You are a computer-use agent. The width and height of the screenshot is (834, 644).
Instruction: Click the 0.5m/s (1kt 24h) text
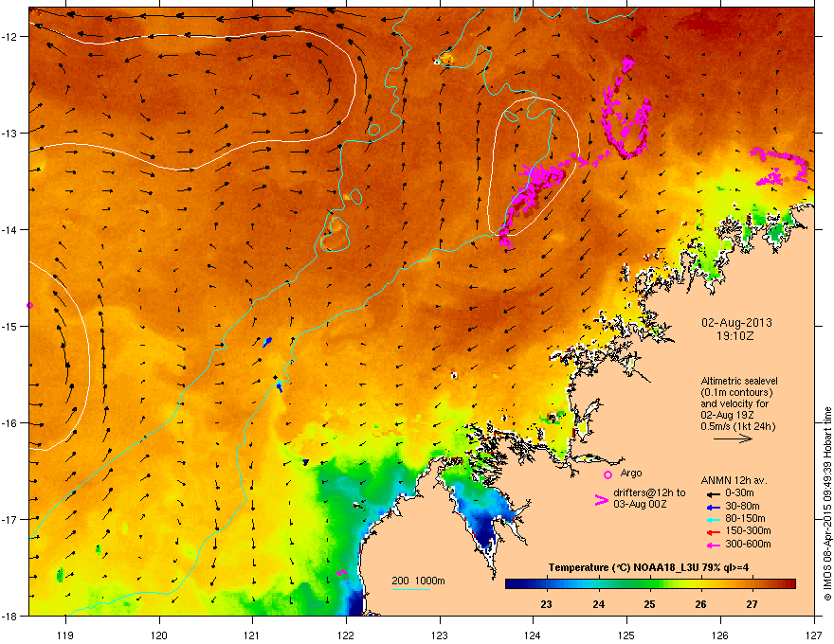[737, 426]
